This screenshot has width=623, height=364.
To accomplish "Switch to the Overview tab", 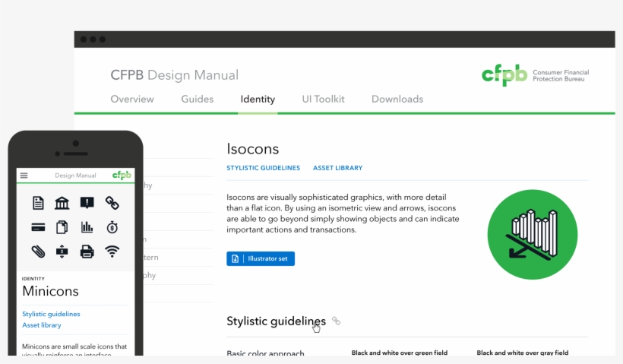I will click(x=132, y=99).
